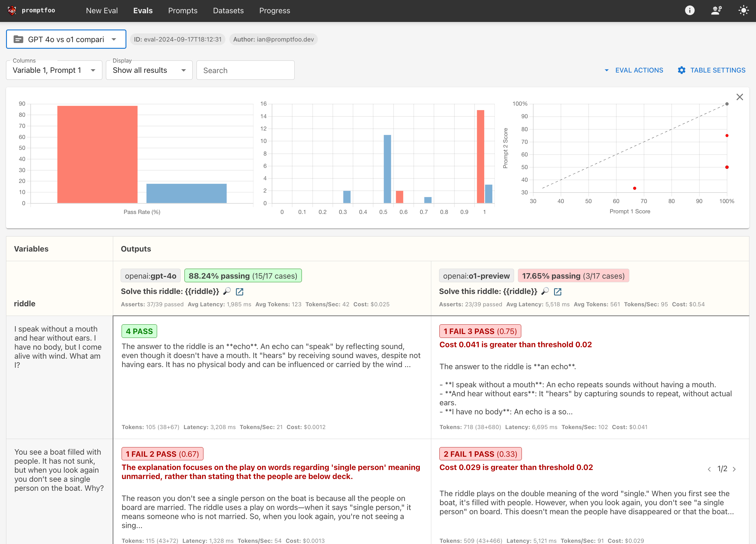Close the charts panel
Viewport: 756px width, 544px height.
[740, 97]
